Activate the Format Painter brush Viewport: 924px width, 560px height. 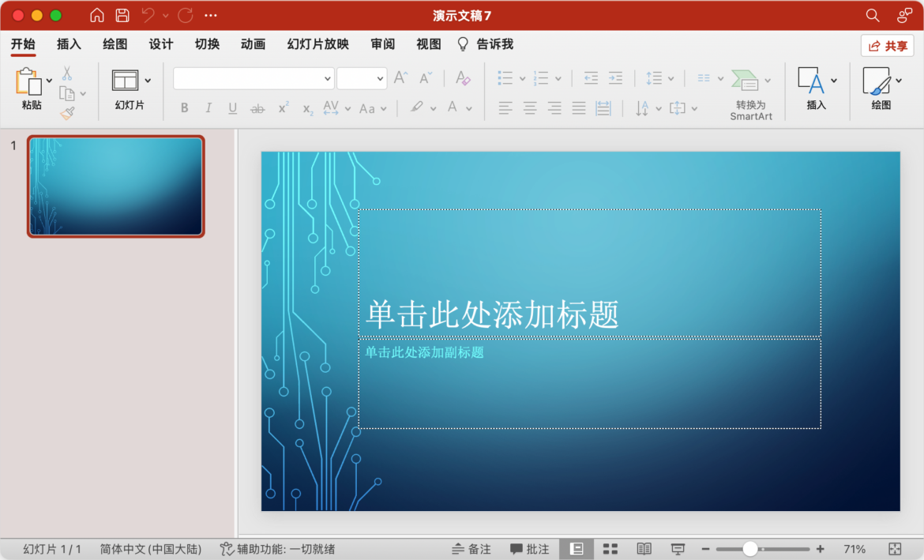(68, 113)
